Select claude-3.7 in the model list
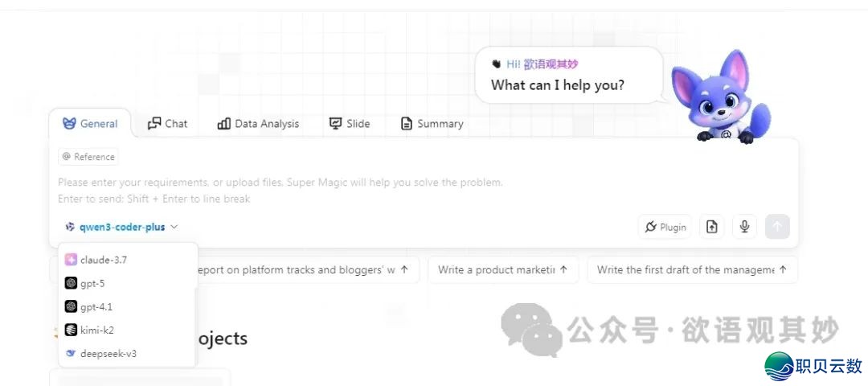This screenshot has height=386, width=868. 104,260
